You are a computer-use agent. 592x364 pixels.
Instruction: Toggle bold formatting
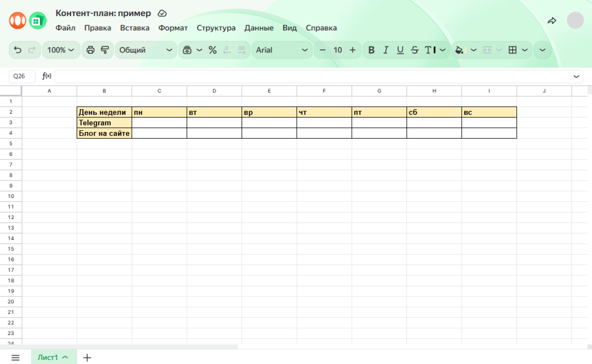click(371, 50)
